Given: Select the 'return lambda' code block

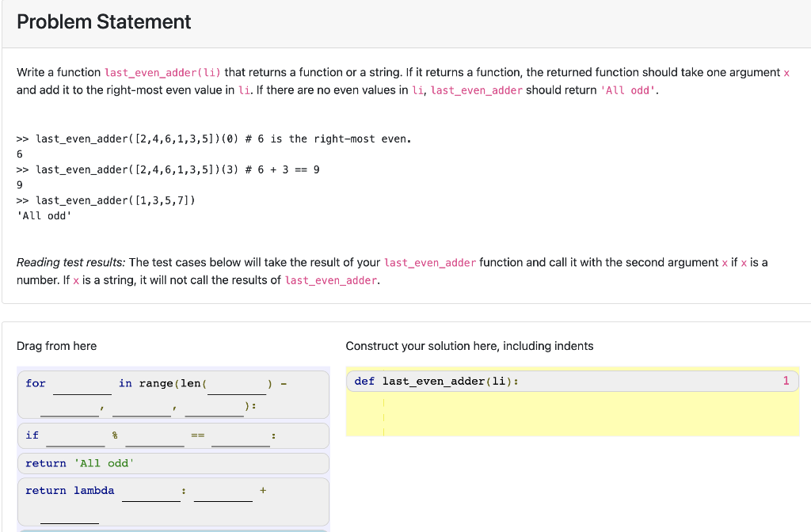Looking at the screenshot, I should pos(173,502).
